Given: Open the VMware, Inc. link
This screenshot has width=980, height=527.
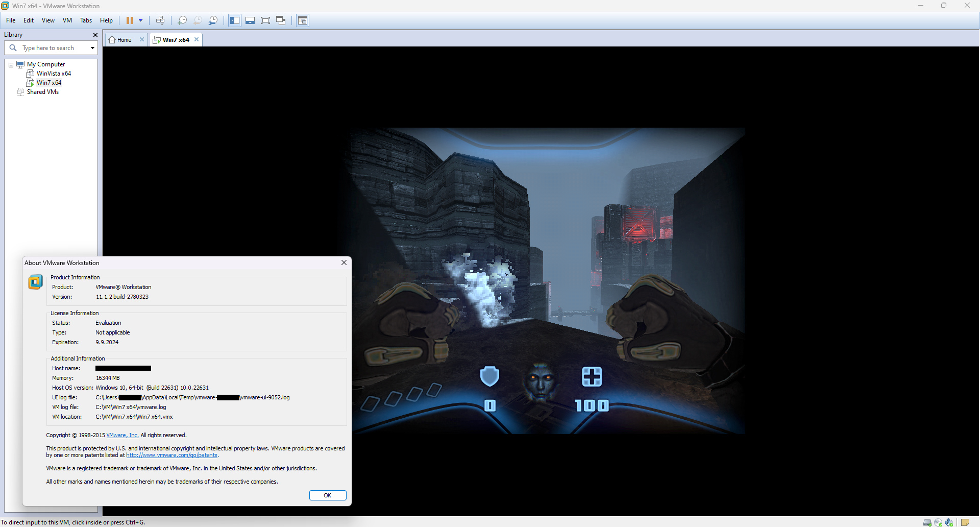Looking at the screenshot, I should coord(122,435).
